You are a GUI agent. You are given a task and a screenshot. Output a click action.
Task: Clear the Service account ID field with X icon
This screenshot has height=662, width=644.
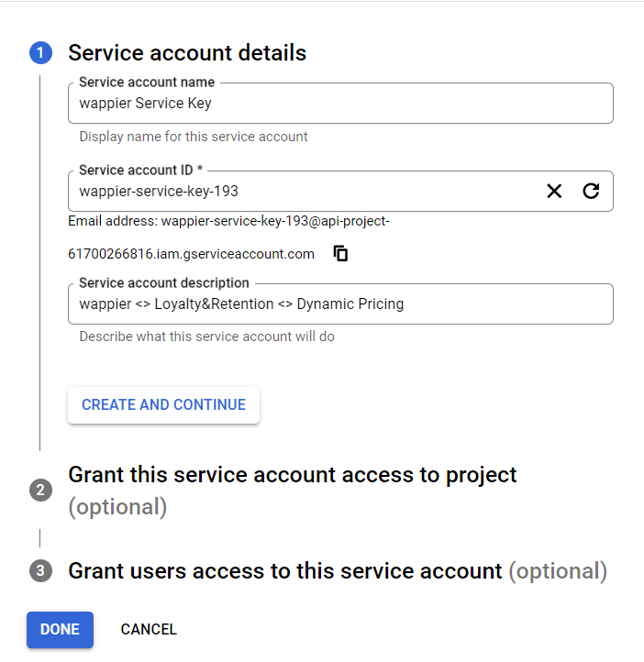pyautogui.click(x=554, y=191)
